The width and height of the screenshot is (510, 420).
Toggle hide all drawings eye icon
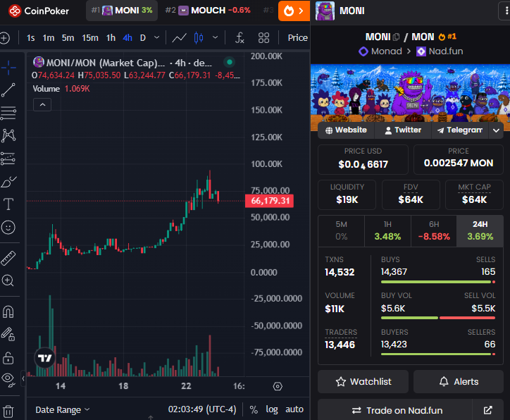coord(8,380)
